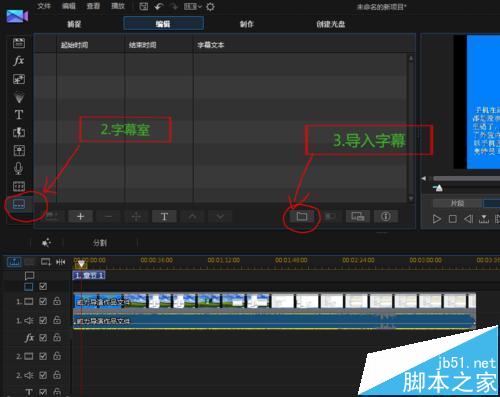500x397 pixels.
Task: Click the save project icon in top toolbar
Action: point(144,6)
